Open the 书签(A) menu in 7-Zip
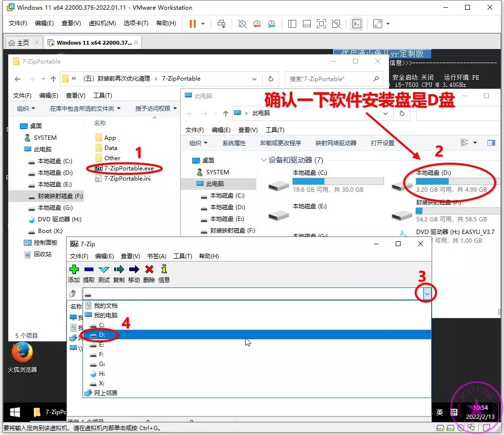The image size is (504, 435). pyautogui.click(x=156, y=256)
